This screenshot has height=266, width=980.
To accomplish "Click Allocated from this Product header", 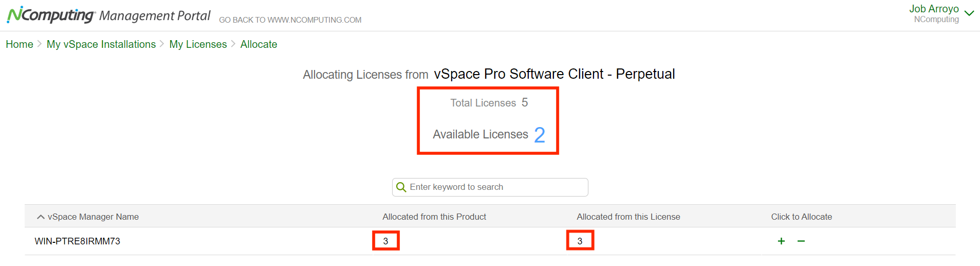I will click(x=434, y=217).
